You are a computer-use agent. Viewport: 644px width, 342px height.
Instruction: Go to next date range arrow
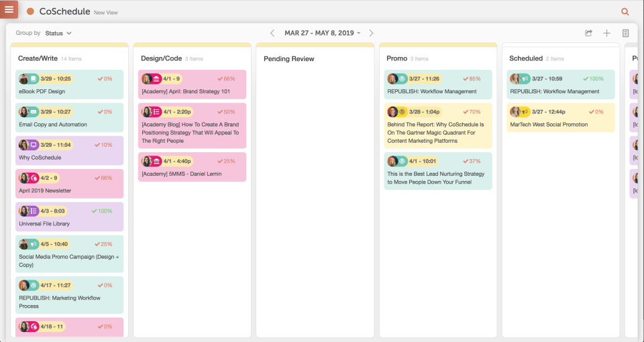[371, 34]
